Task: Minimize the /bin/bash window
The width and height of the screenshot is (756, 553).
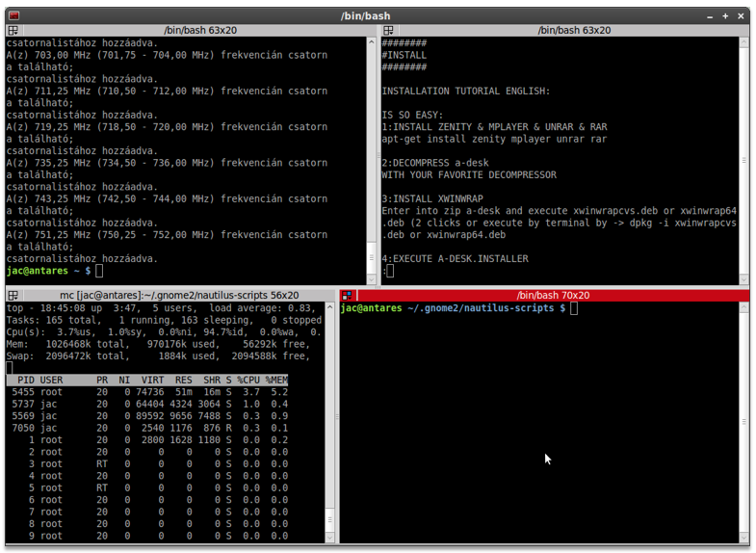Action: 710,16
